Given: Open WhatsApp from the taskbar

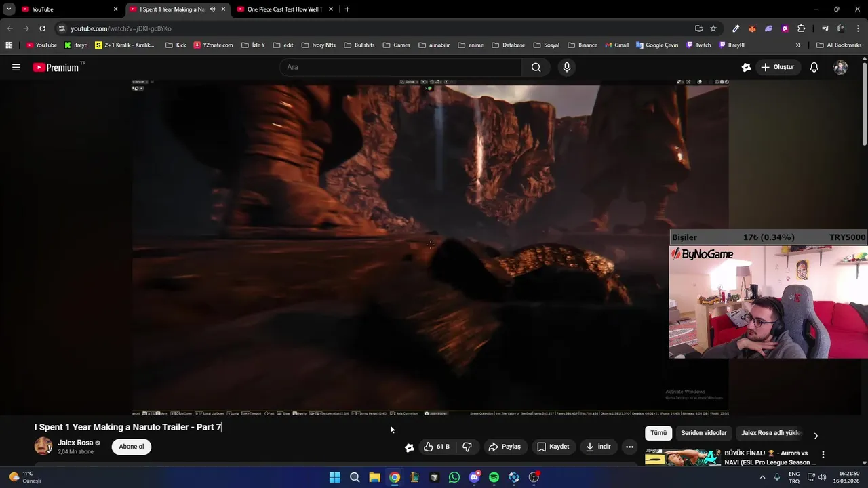Looking at the screenshot, I should tap(454, 477).
